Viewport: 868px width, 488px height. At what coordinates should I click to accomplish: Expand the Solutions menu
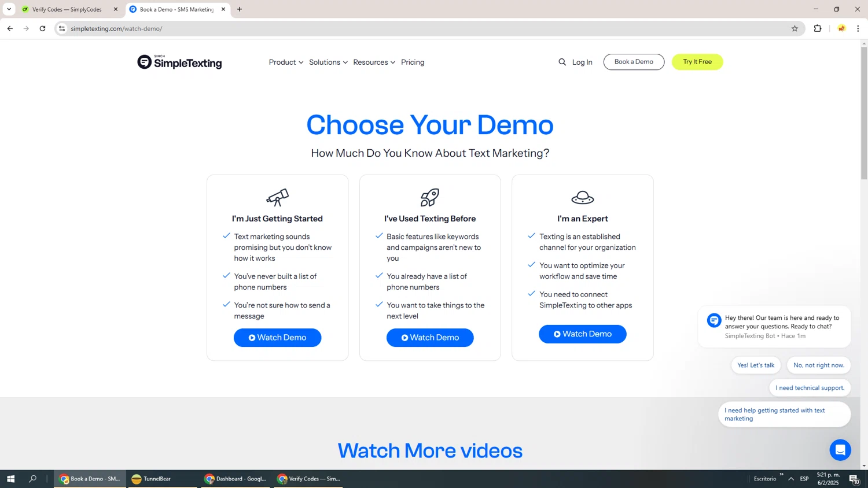pyautogui.click(x=328, y=62)
